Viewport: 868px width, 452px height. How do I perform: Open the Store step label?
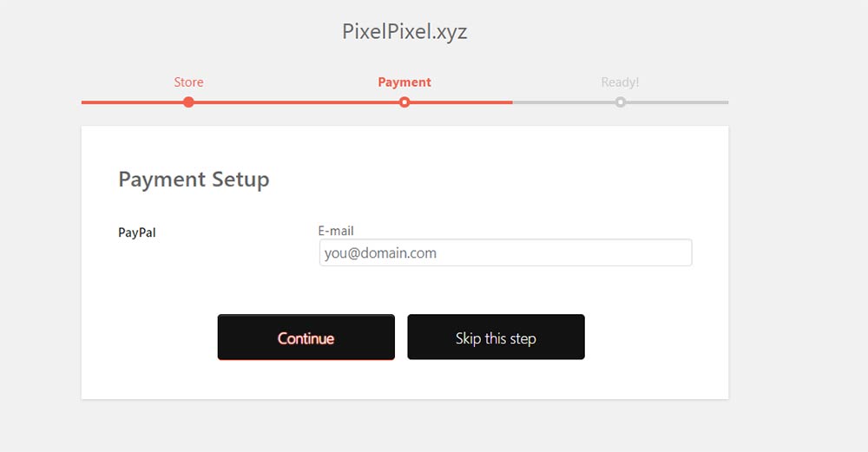tap(188, 82)
